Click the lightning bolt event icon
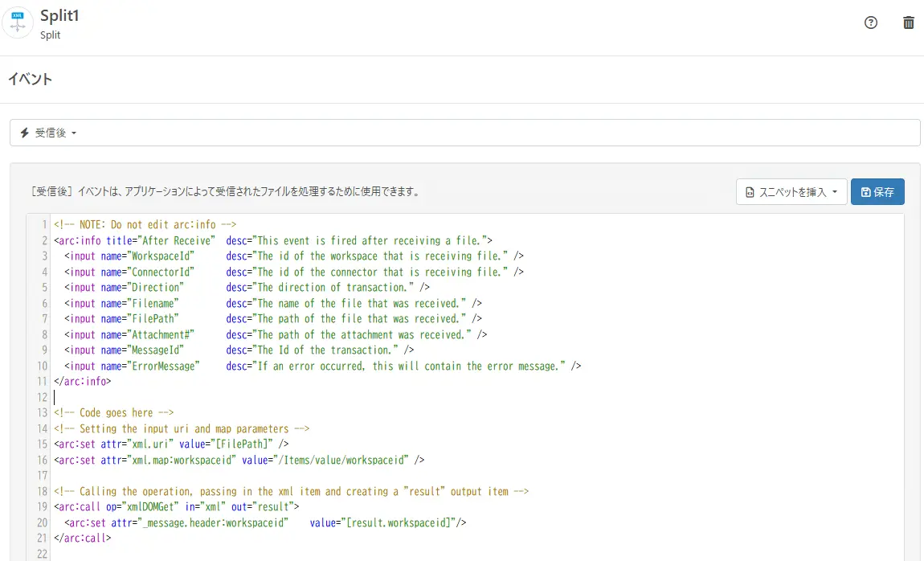Viewport: 924px width, 561px height. tap(24, 133)
